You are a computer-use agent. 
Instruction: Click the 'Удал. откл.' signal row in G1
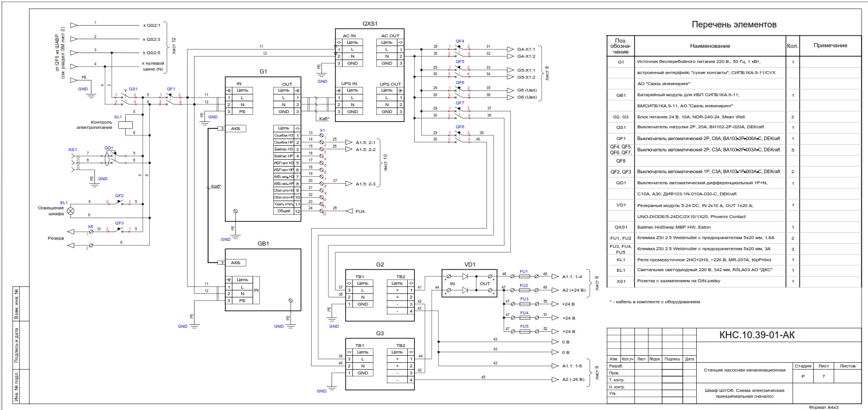287,204
